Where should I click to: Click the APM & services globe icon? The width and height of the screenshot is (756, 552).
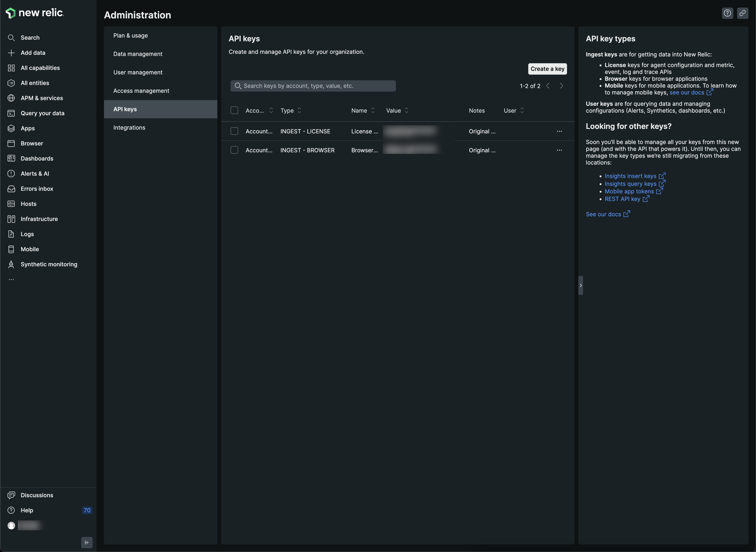pyautogui.click(x=11, y=98)
